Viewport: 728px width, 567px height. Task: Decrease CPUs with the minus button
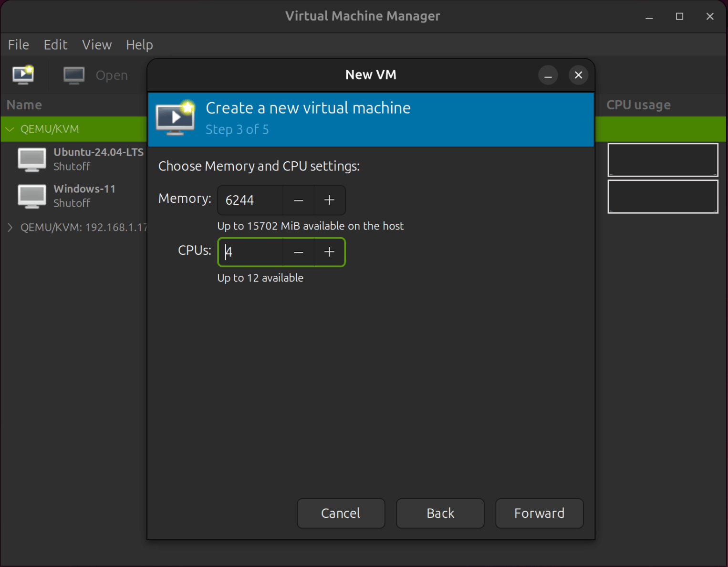coord(298,252)
